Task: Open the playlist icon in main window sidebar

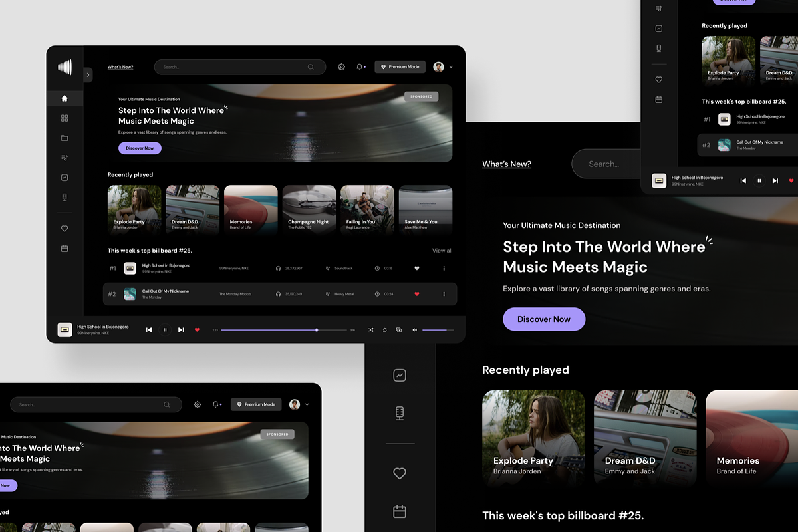Action: 65,158
